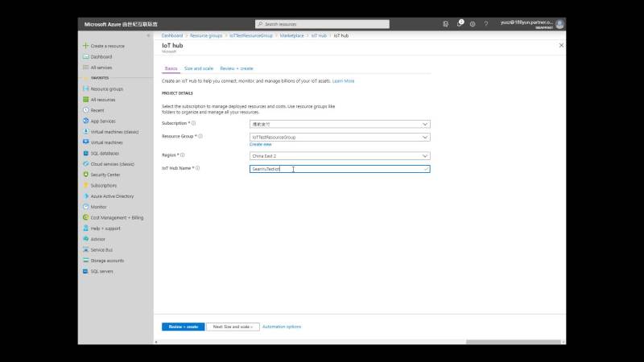Go to IoTTestResourceGroup breadcrumb
644x362 pixels.
(x=251, y=35)
